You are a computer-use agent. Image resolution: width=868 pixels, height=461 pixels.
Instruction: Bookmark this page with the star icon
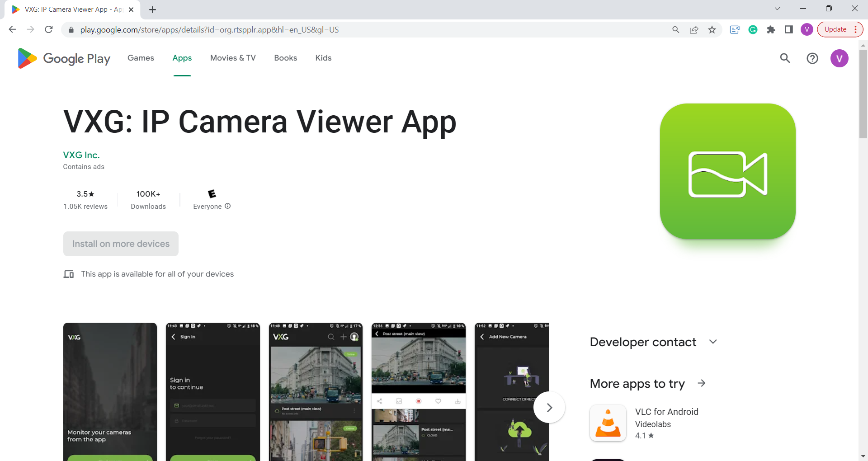click(x=712, y=30)
